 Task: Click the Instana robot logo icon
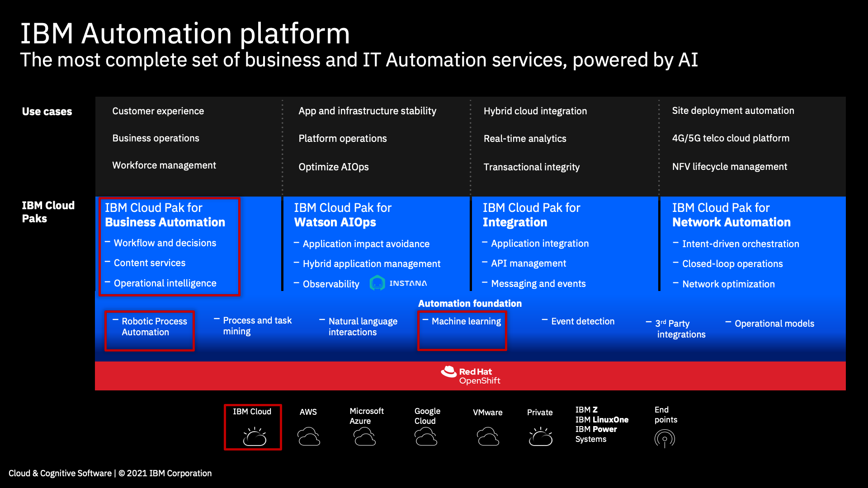(377, 283)
